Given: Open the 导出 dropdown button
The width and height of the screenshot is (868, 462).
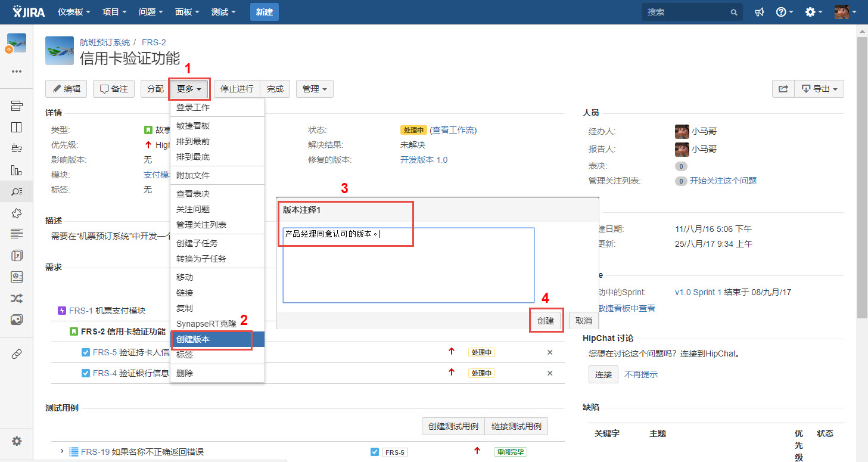Looking at the screenshot, I should [x=819, y=89].
